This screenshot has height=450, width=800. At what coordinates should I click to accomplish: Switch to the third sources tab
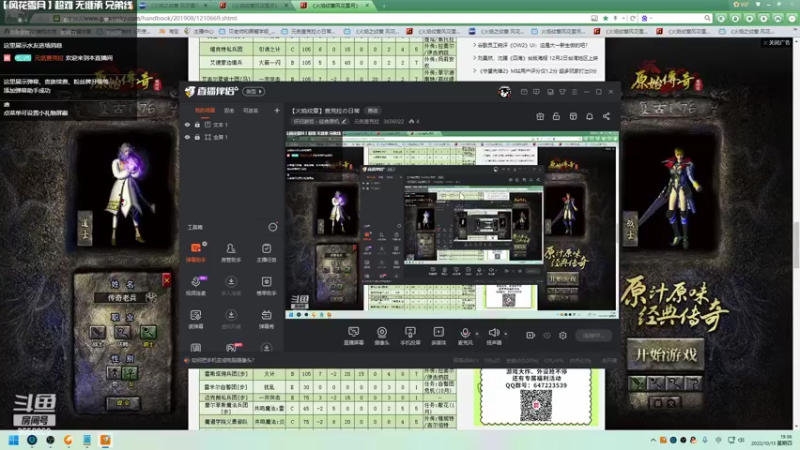[250, 111]
